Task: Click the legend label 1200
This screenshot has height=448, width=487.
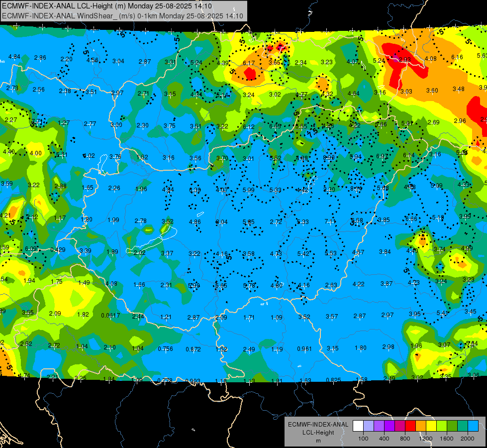Action: point(426,439)
